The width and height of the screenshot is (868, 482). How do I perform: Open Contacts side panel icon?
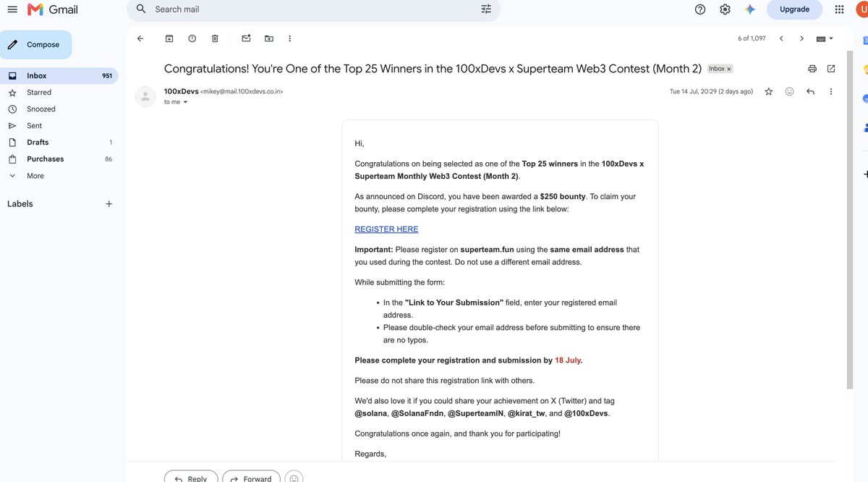pos(865,127)
